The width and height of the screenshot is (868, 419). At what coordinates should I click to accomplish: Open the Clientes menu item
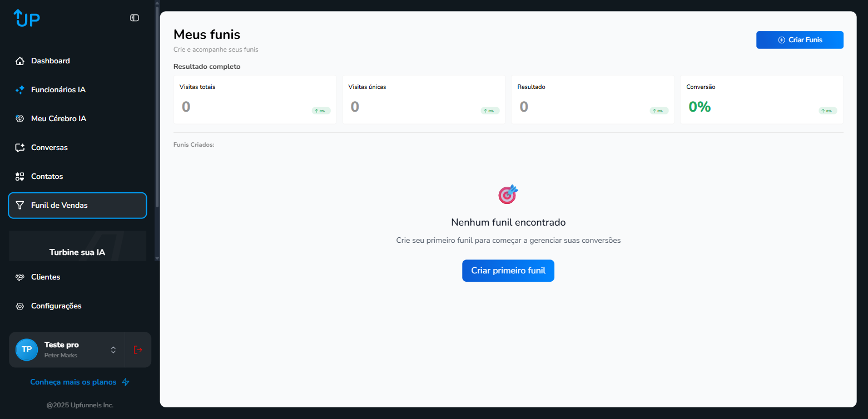coord(46,277)
